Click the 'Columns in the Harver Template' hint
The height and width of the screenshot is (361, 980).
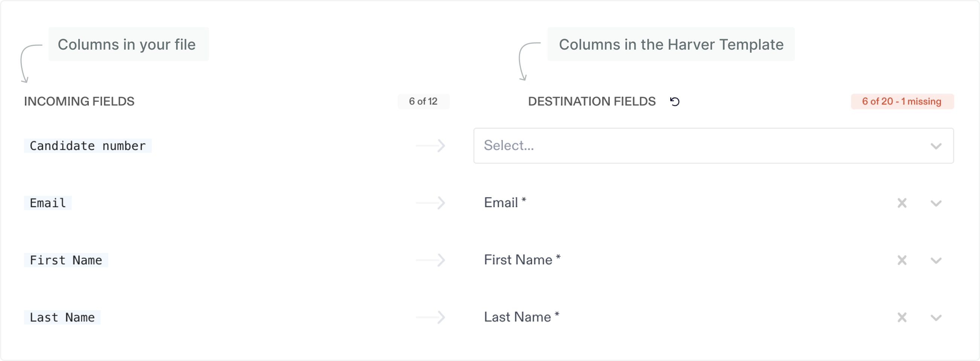(671, 44)
